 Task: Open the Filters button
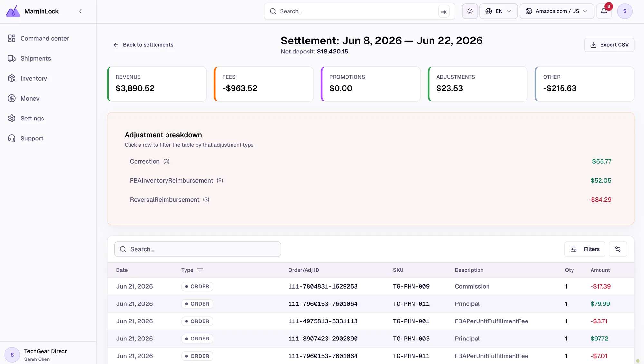[585, 249]
